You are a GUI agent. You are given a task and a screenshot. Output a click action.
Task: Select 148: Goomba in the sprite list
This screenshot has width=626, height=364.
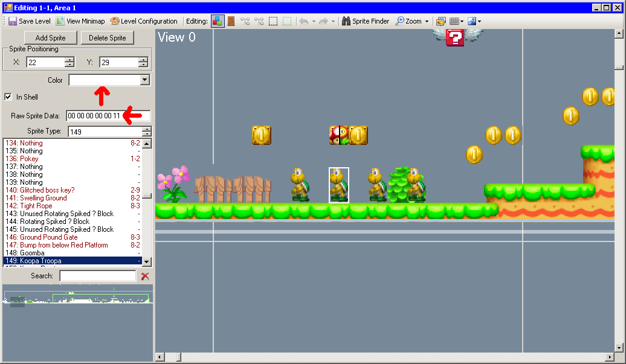[32, 253]
